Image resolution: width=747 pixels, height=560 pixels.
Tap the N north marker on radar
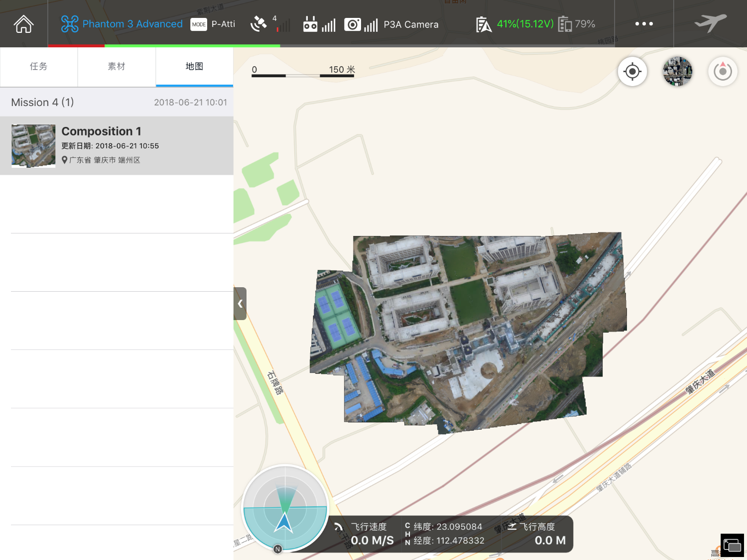pos(278,549)
